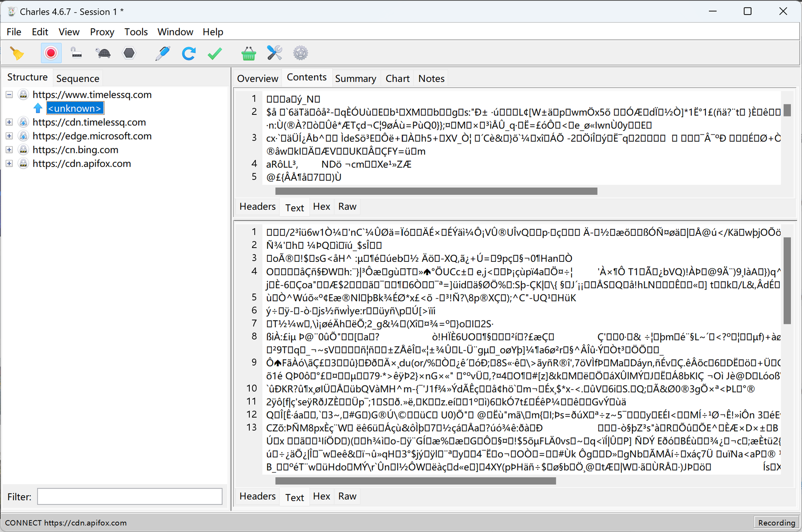802x532 pixels.
Task: Open the Proxy menu
Action: pos(102,32)
